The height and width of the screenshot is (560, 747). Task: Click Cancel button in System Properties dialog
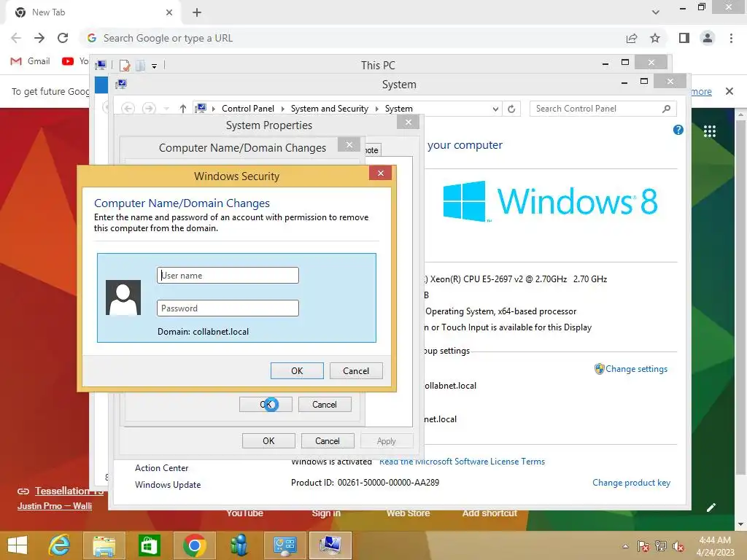tap(328, 441)
